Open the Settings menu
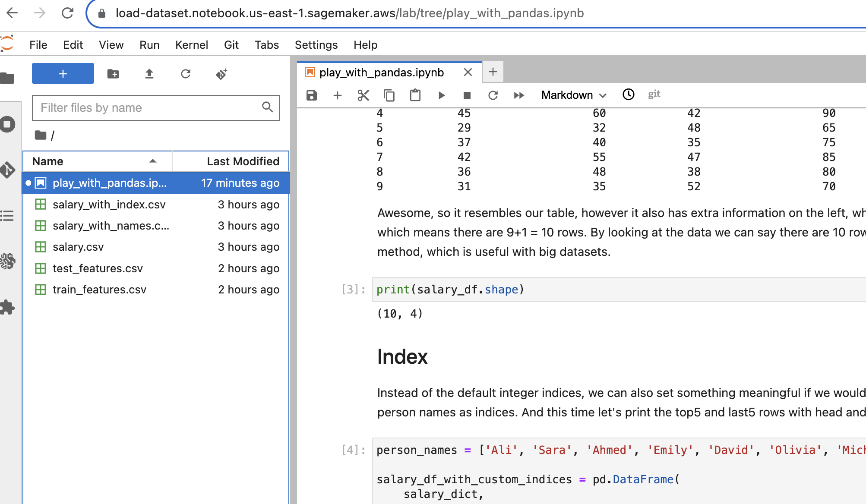This screenshot has height=504, width=866. (316, 45)
